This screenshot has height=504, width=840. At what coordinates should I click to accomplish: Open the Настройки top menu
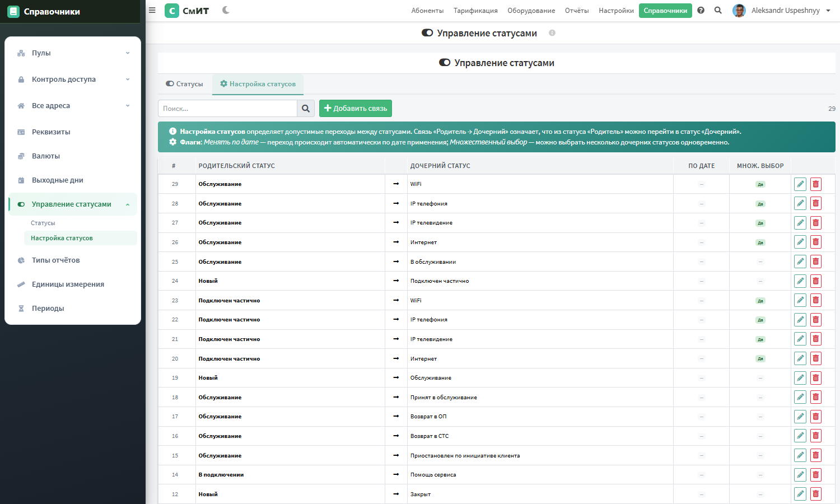[616, 11]
